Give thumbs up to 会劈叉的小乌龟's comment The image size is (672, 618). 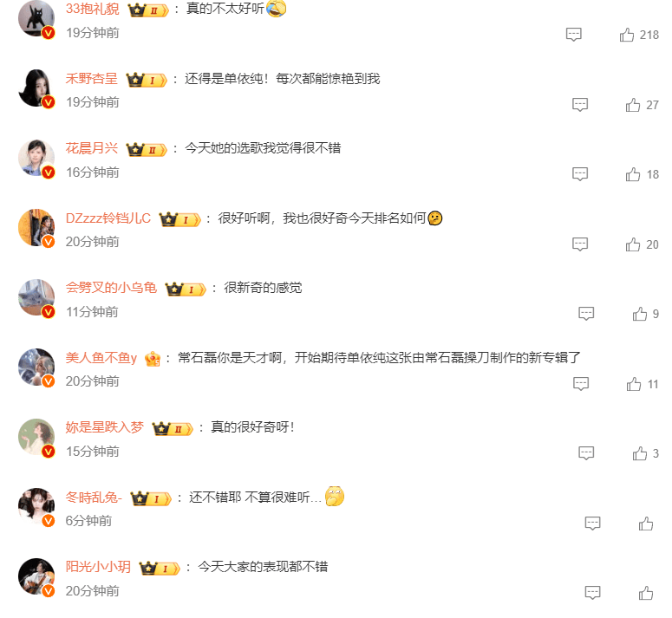pos(639,314)
